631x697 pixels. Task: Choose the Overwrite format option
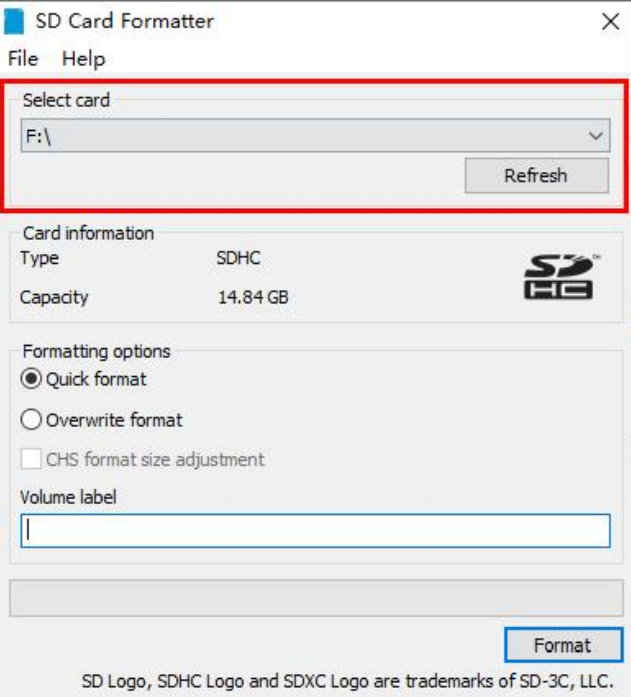coord(32,420)
